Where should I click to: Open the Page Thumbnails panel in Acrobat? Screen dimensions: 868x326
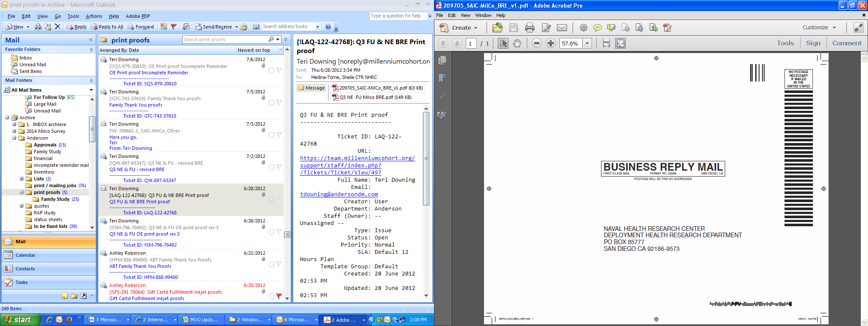pyautogui.click(x=442, y=60)
